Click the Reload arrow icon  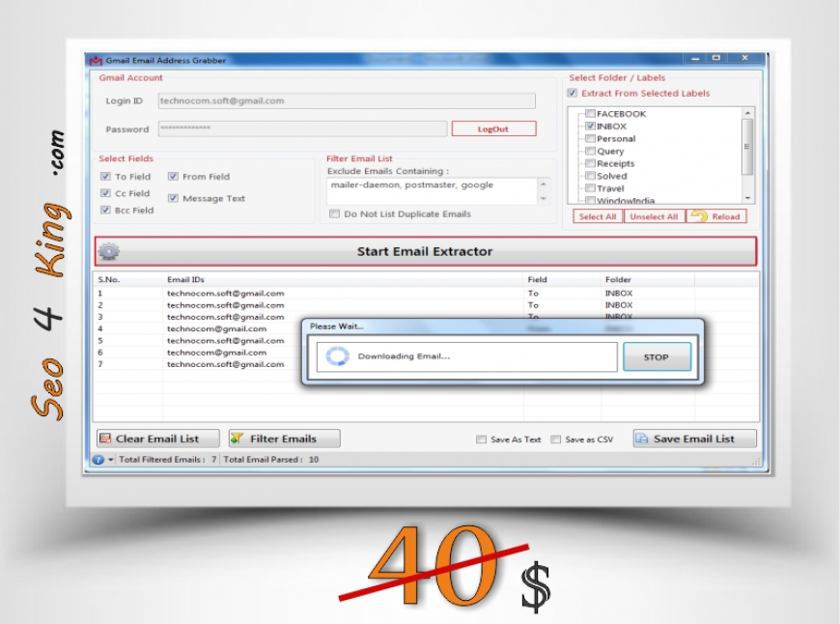coord(699,216)
